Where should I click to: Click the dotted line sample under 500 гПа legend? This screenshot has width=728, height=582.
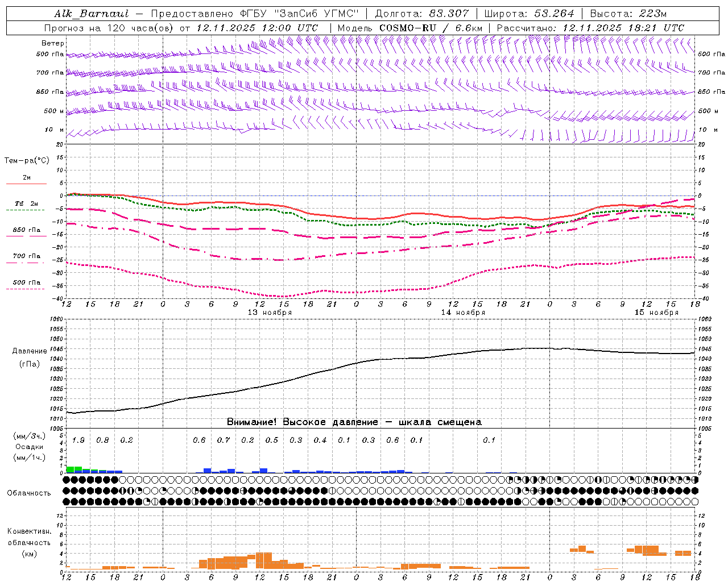click(26, 289)
